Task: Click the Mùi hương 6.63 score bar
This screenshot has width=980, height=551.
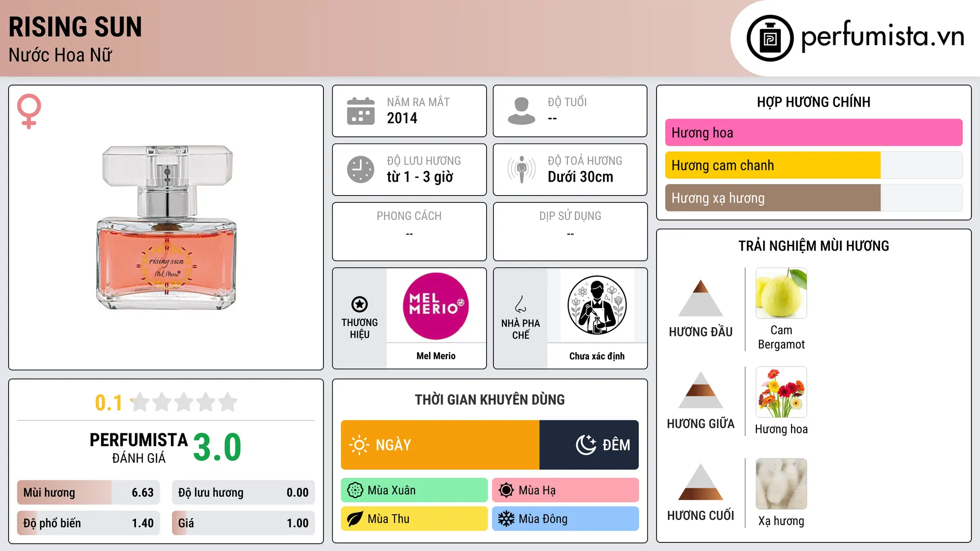Action: [x=89, y=493]
